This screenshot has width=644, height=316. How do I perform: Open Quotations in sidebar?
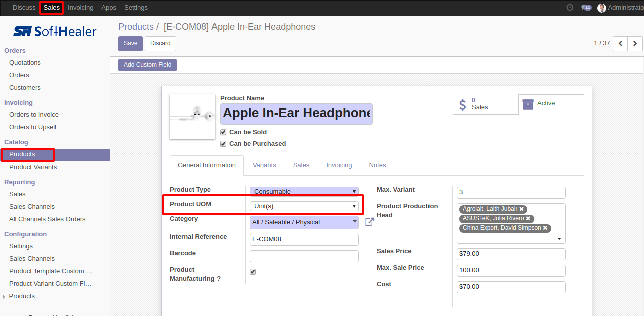click(25, 63)
